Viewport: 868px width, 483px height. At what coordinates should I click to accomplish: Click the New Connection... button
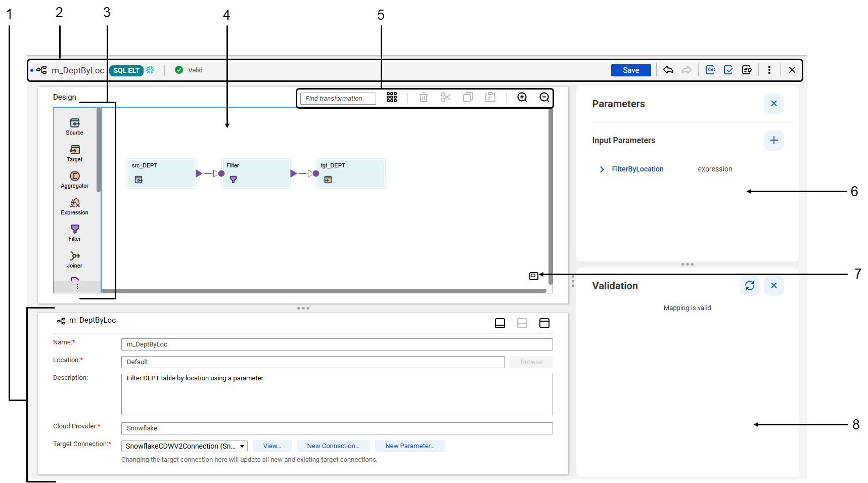click(x=333, y=446)
